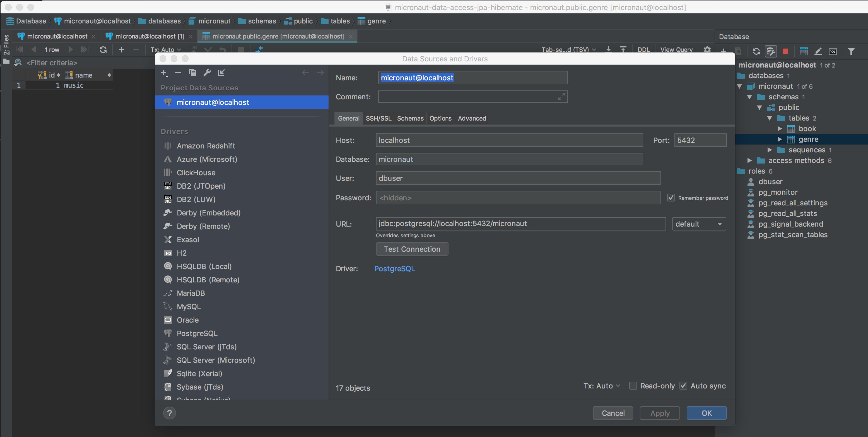Screen dimensions: 868x437
Task: Open driver settings wrench icon
Action: coord(207,73)
